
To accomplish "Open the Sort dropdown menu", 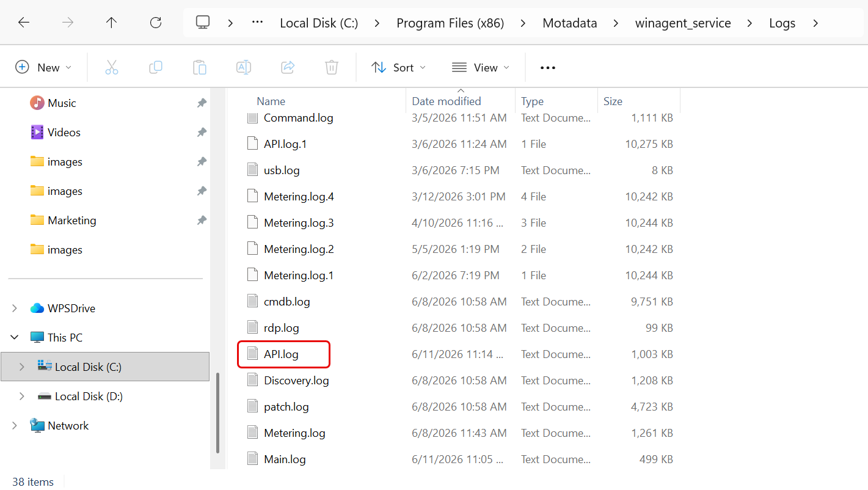I will coord(399,67).
